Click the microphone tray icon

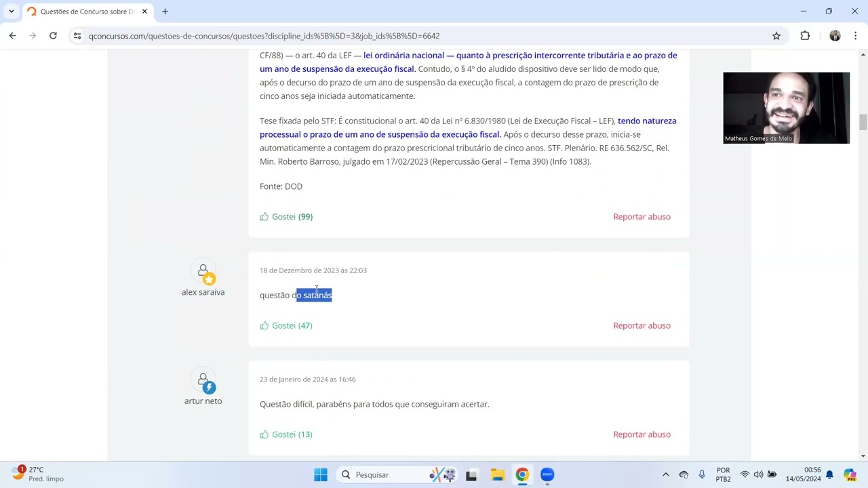point(701,475)
